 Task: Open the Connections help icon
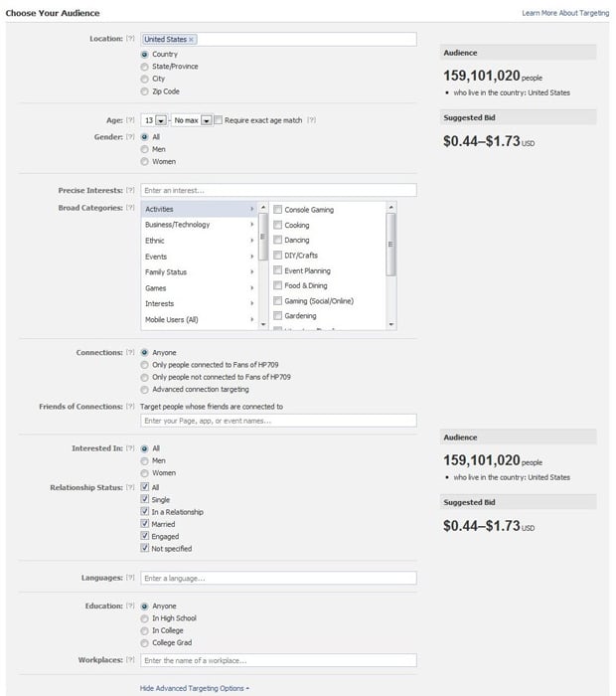click(130, 352)
